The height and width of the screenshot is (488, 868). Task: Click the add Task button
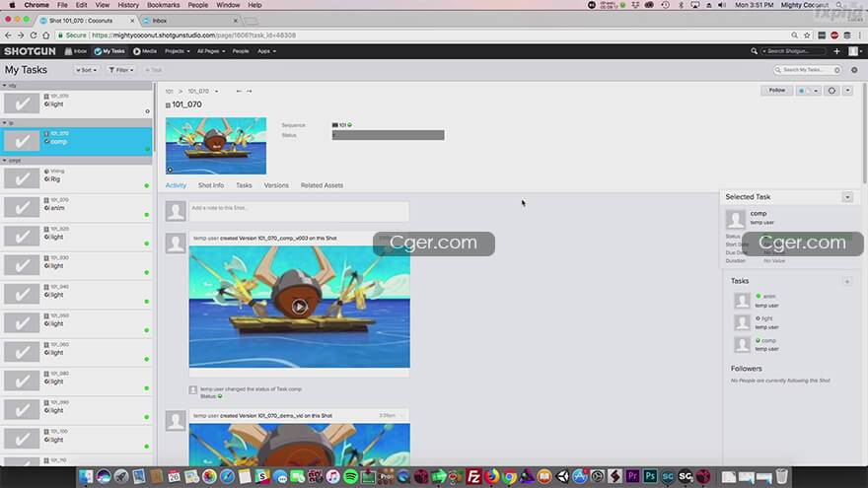click(153, 70)
